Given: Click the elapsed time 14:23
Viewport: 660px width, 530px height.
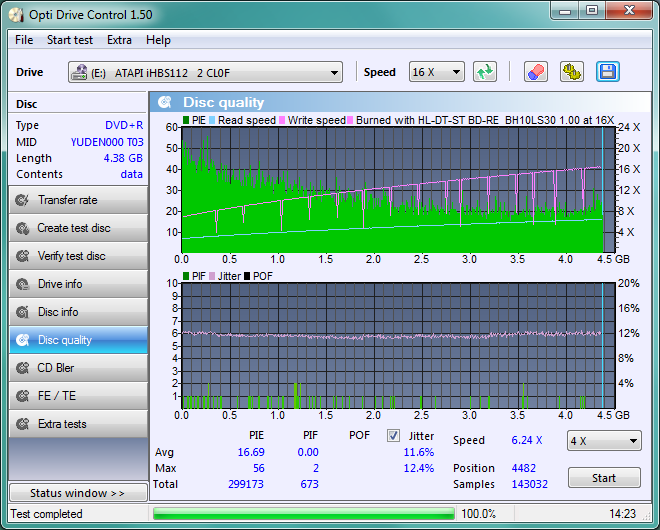Looking at the screenshot, I should (x=623, y=514).
